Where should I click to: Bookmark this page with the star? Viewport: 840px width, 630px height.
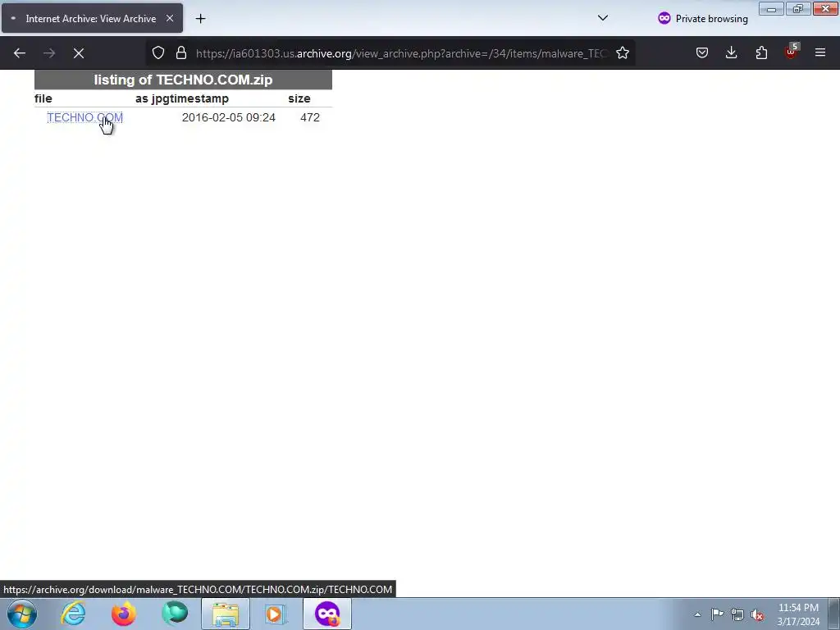click(x=623, y=53)
